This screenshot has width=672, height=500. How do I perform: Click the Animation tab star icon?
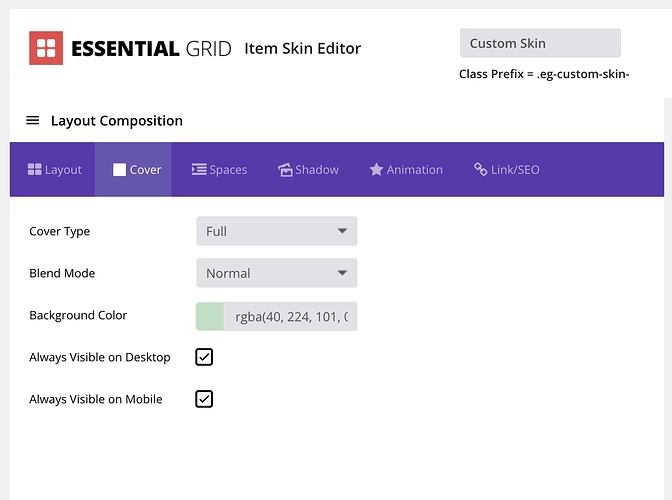[x=376, y=169]
